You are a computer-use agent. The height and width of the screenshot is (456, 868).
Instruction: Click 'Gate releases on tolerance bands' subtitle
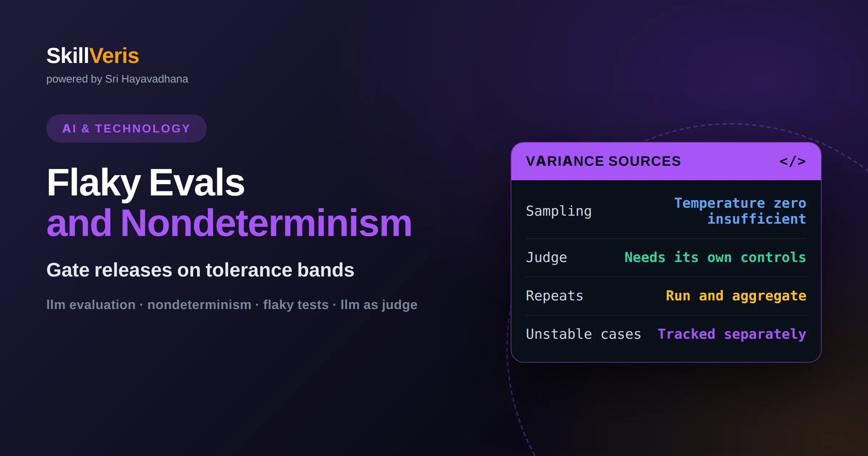(x=200, y=270)
